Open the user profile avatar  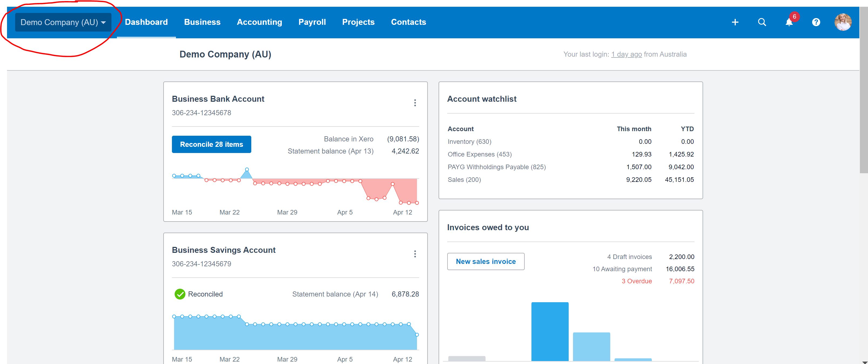click(x=843, y=22)
